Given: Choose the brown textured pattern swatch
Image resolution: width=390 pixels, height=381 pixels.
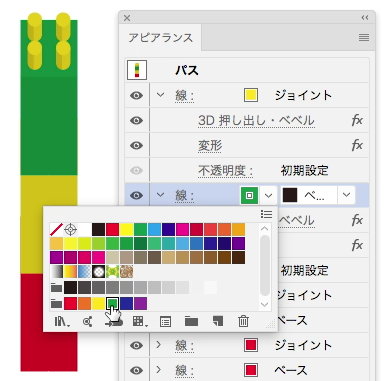Looking at the screenshot, I should tap(126, 272).
